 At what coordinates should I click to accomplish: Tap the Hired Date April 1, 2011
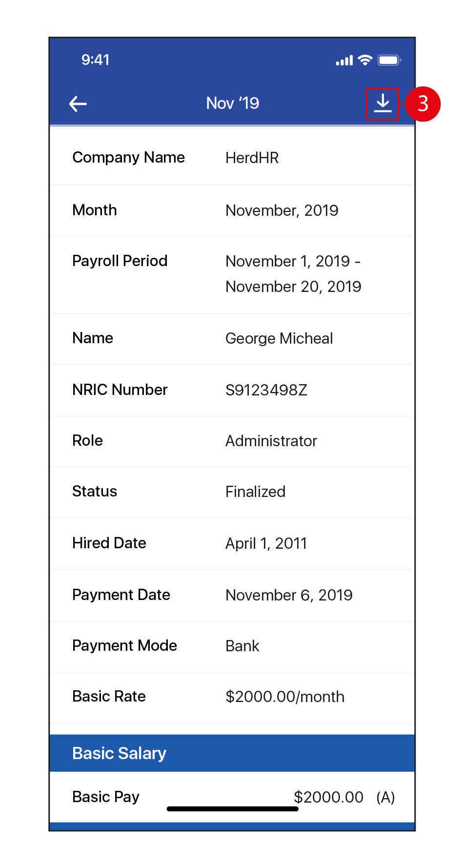(266, 544)
